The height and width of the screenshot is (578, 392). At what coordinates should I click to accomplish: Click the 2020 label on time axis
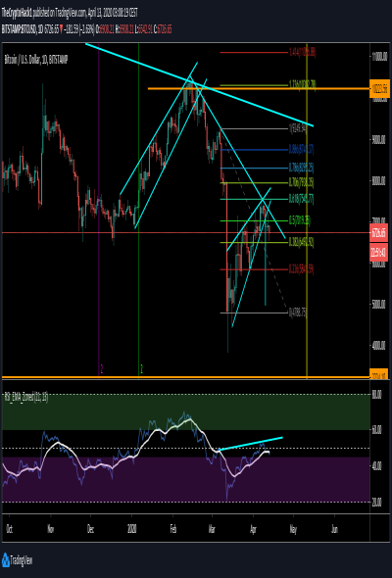[x=132, y=529]
